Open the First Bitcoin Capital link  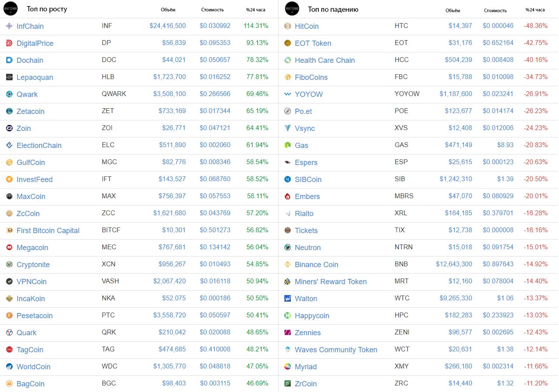click(x=48, y=230)
